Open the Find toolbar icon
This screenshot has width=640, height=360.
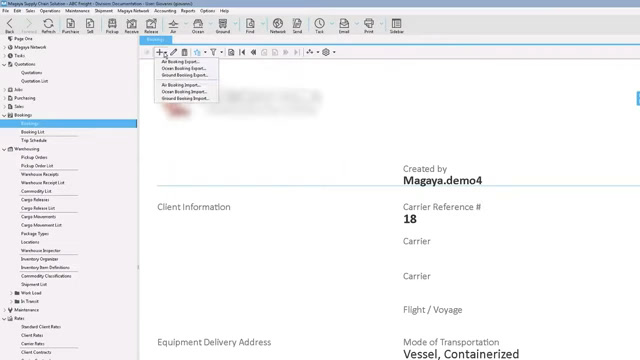point(250,24)
